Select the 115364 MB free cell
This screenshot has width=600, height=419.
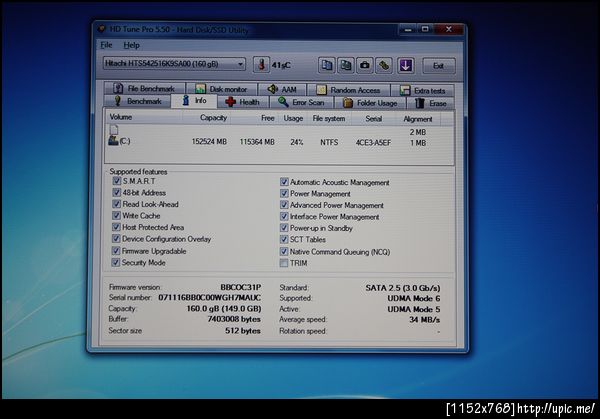[257, 142]
